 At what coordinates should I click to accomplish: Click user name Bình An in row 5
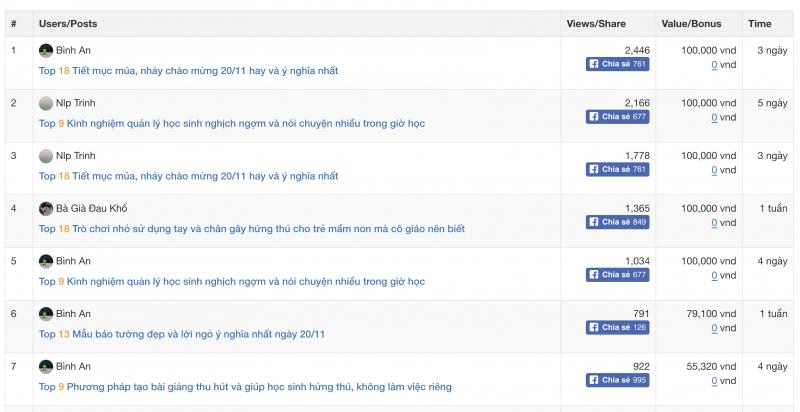(x=73, y=261)
